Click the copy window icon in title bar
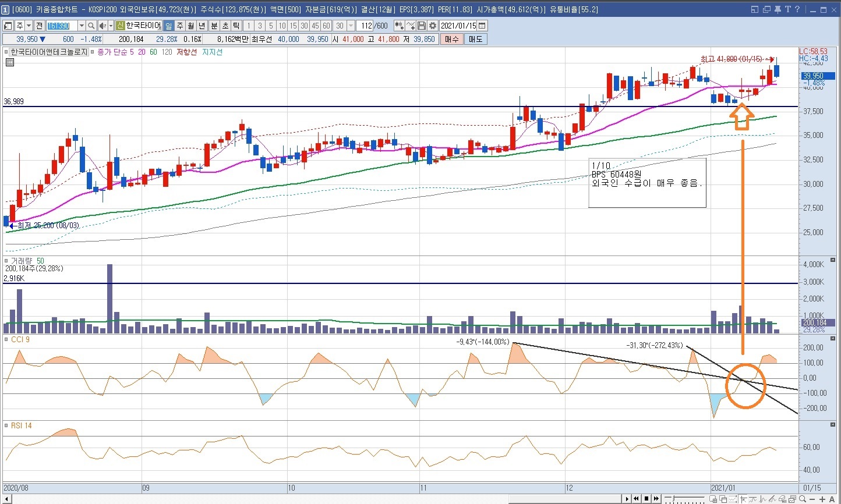 [766, 9]
